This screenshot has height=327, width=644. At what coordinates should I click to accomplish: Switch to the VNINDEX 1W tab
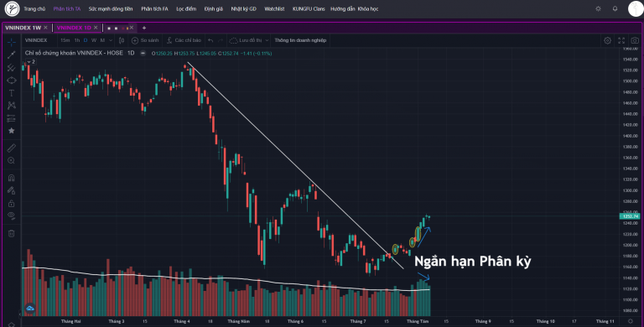[x=23, y=28]
